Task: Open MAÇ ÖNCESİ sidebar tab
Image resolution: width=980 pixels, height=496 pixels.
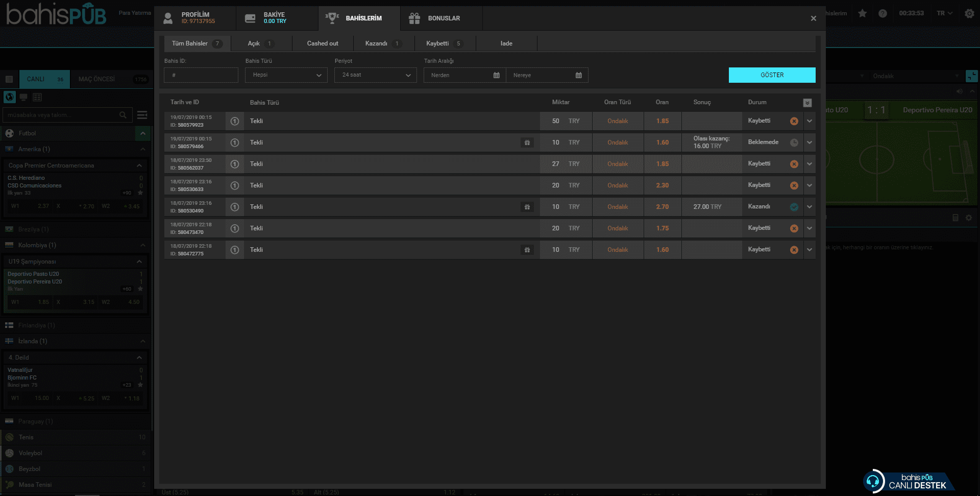Action: tap(111, 79)
